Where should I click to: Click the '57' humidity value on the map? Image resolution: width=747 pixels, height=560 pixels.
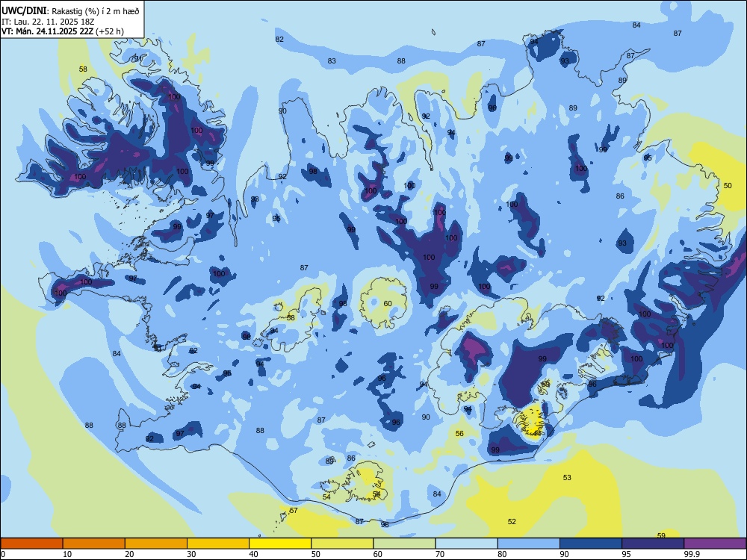(x=294, y=510)
